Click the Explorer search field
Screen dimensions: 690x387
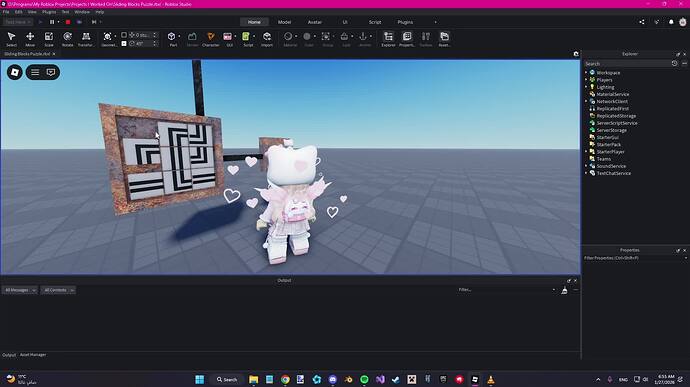point(627,64)
